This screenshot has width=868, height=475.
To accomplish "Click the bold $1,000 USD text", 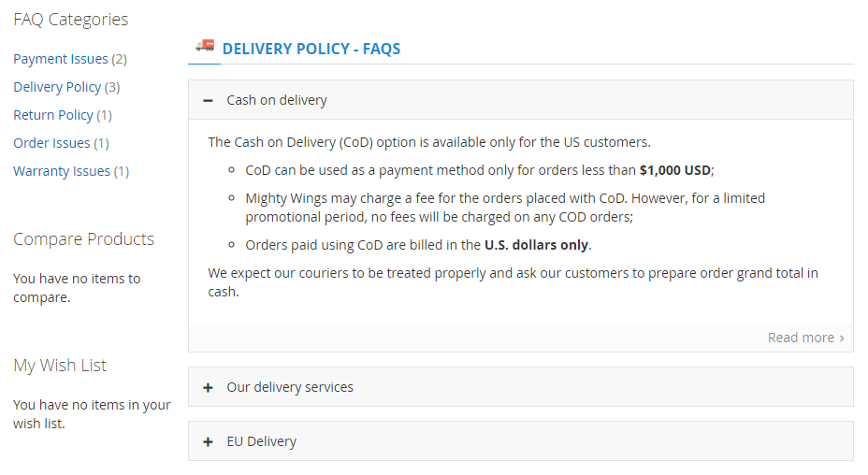I will tap(675, 170).
